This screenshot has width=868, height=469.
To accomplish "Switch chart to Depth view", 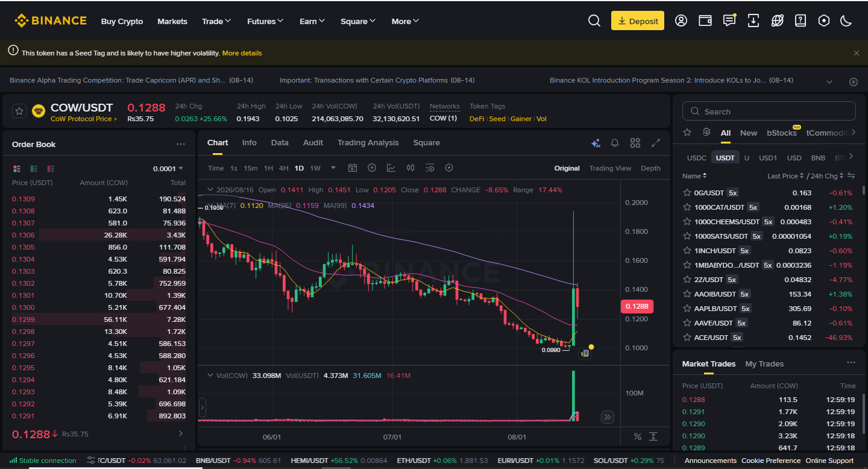I will pyautogui.click(x=650, y=168).
